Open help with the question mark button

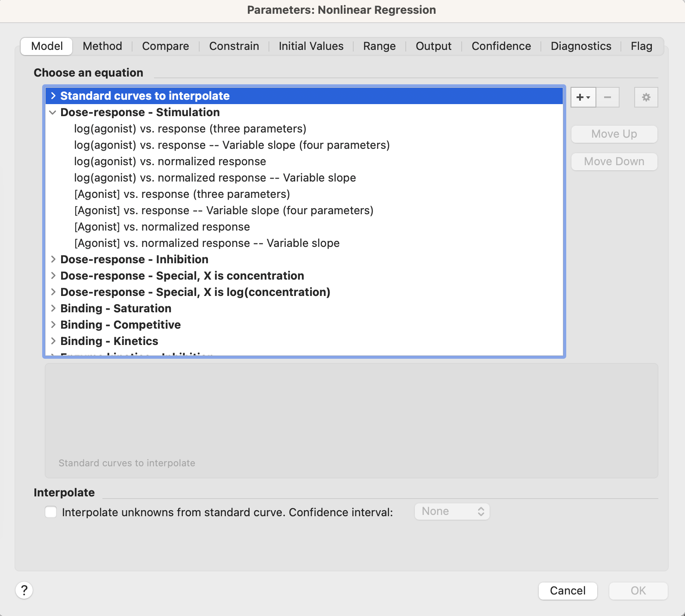[25, 590]
